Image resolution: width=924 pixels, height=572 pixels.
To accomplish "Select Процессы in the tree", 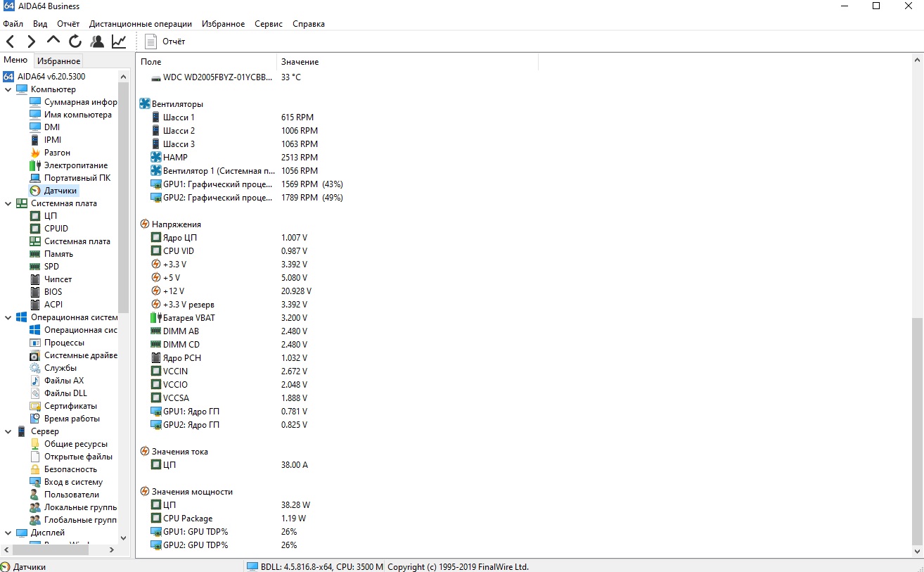I will point(64,343).
